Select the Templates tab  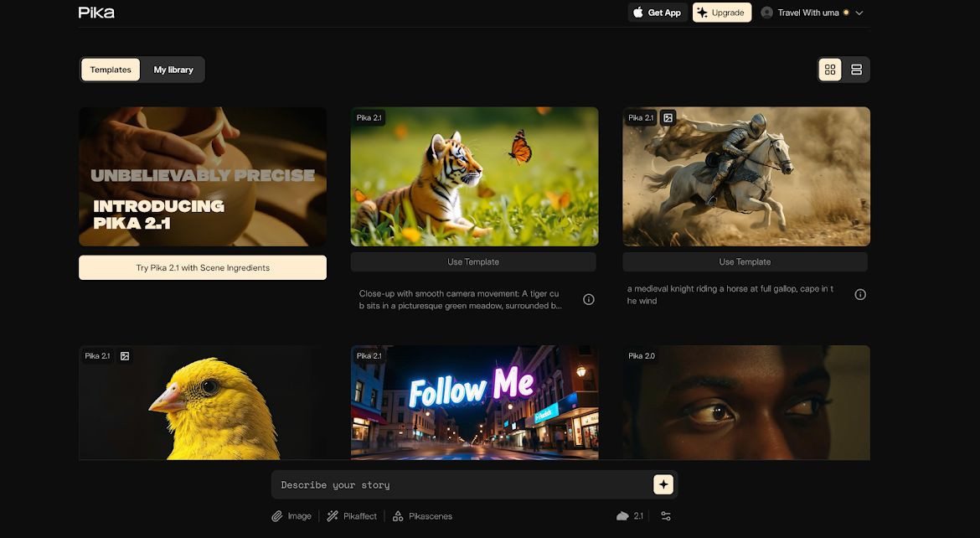tap(111, 70)
